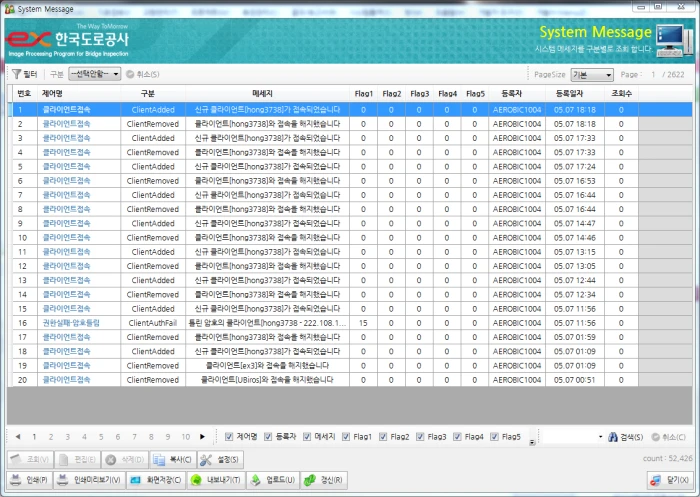Sort by the 메세지 column header
The image size is (700, 497).
(x=267, y=93)
